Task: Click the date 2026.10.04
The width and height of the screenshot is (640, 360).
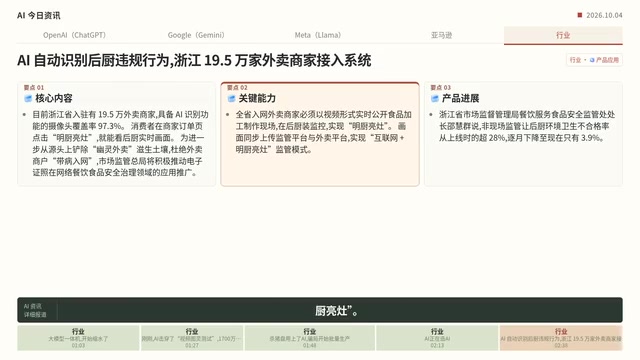Action: pyautogui.click(x=604, y=15)
